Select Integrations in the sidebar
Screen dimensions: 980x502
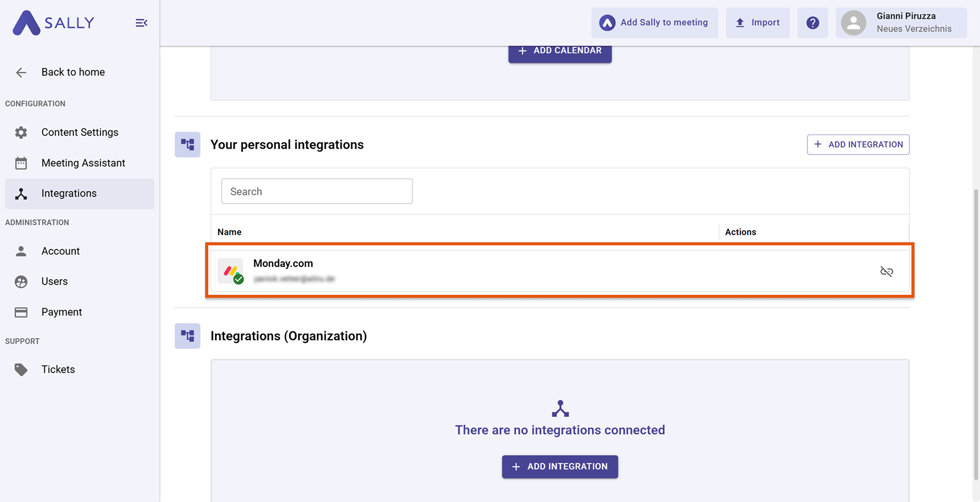coord(69,193)
